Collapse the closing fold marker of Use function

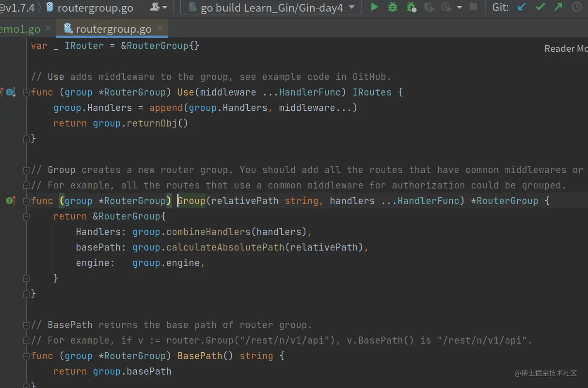coord(26,138)
